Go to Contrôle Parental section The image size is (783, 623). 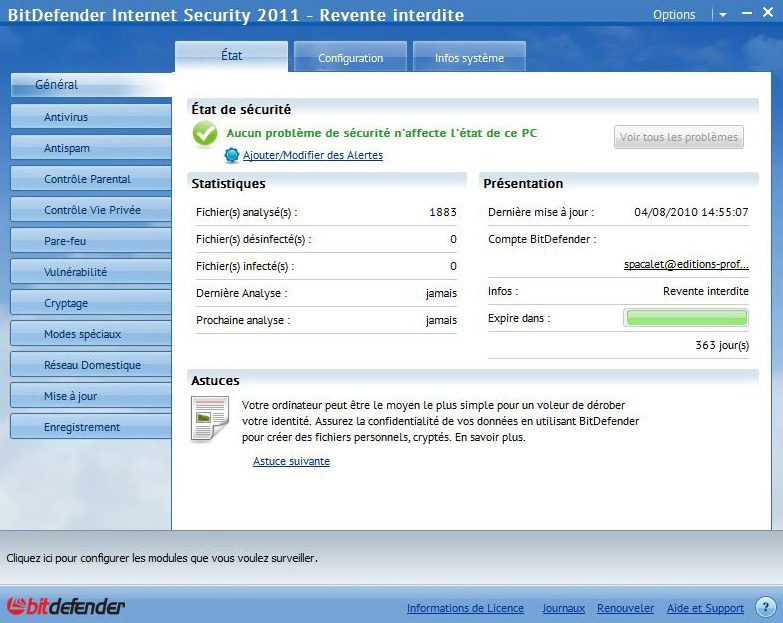coord(91,179)
